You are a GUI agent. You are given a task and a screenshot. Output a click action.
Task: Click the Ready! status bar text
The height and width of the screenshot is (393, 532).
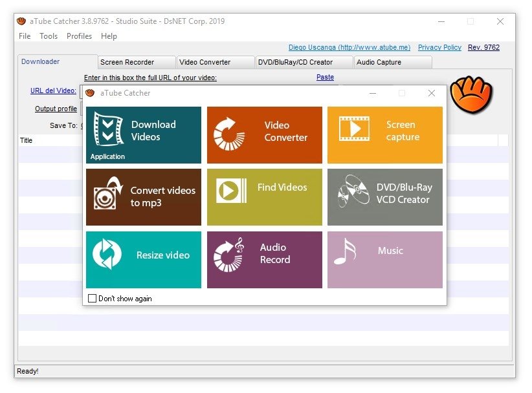pos(27,371)
